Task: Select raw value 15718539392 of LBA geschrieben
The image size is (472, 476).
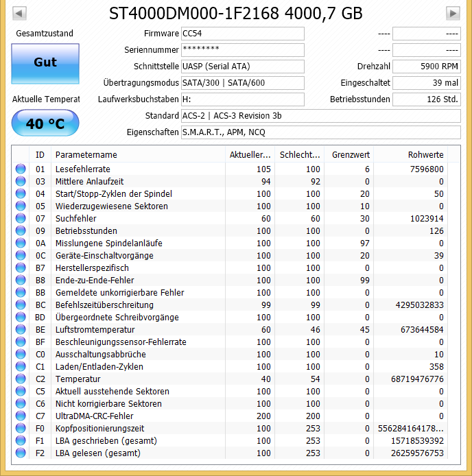Action: pyautogui.click(x=417, y=441)
